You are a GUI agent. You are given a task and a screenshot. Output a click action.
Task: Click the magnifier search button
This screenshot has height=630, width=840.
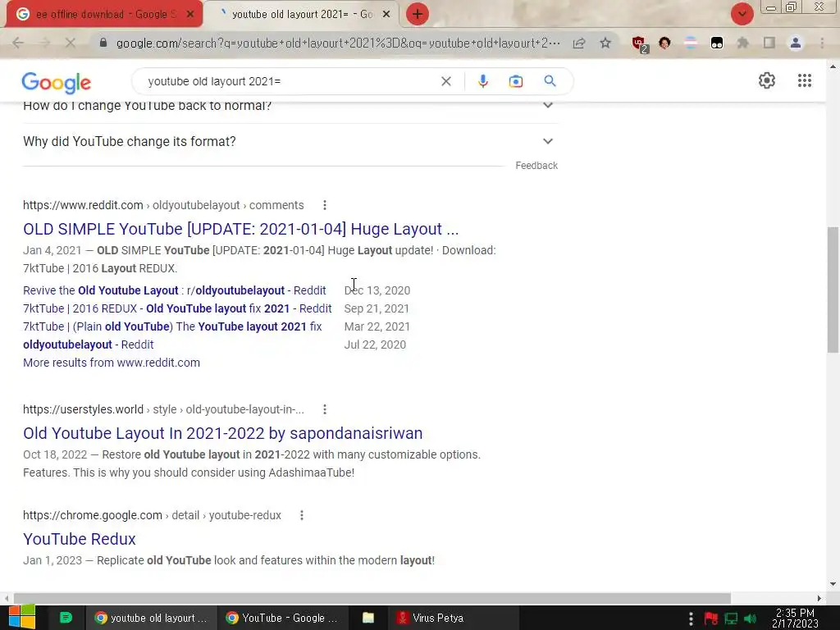(550, 81)
